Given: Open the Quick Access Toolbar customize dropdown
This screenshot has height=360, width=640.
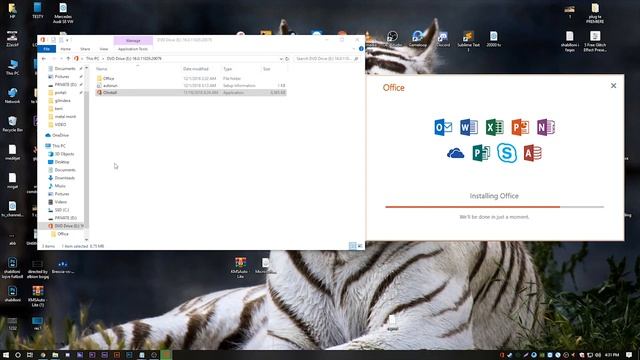Looking at the screenshot, I should click(67, 40).
